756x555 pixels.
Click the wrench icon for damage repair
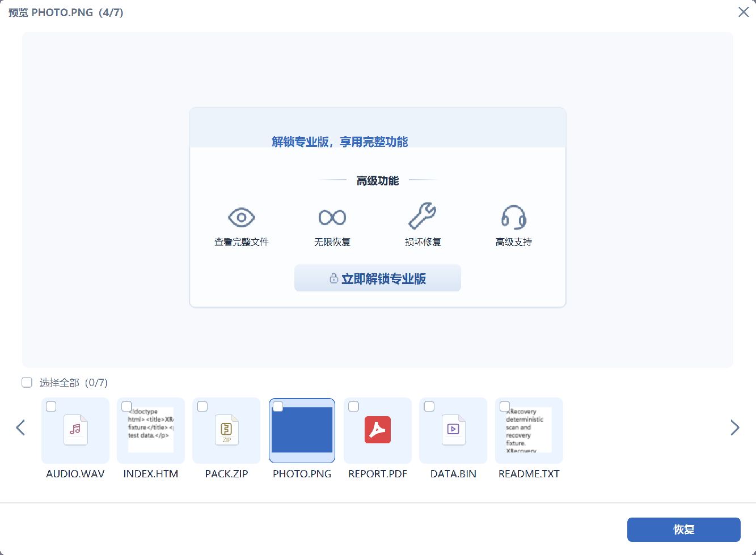[x=423, y=215]
